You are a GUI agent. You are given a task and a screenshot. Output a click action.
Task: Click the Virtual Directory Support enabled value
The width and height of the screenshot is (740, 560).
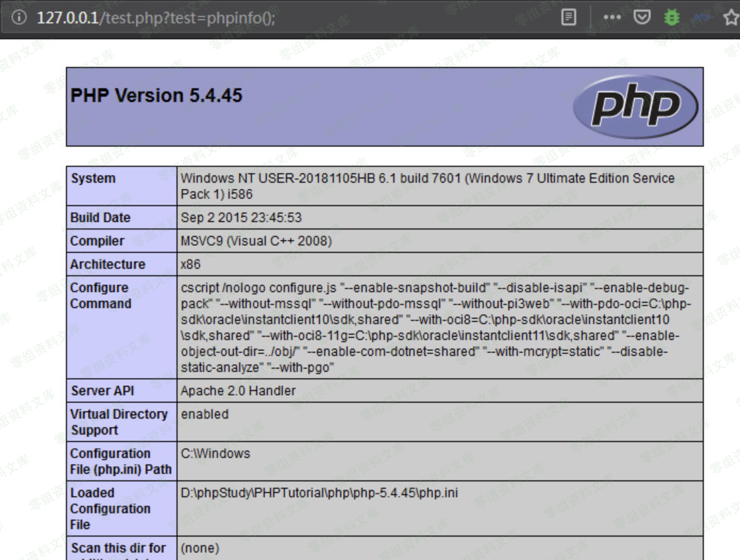205,414
